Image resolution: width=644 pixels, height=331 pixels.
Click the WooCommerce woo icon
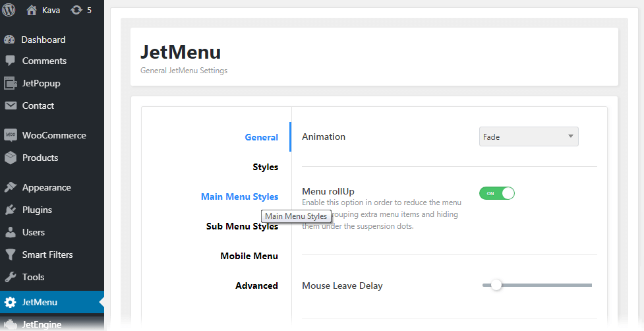pyautogui.click(x=11, y=135)
